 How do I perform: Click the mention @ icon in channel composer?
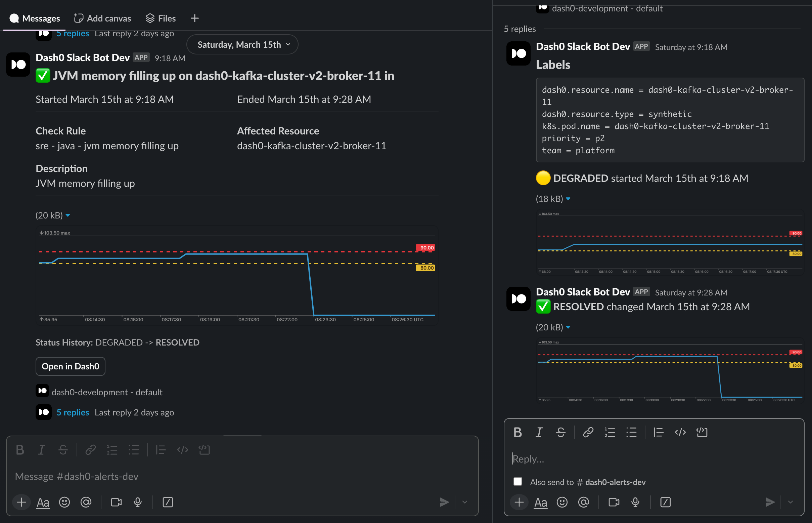tap(86, 502)
